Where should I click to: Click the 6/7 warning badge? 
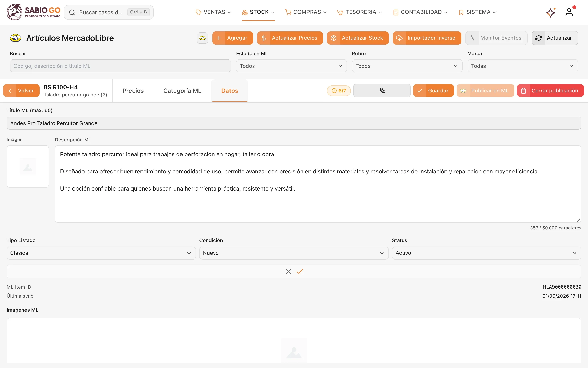[x=339, y=91]
